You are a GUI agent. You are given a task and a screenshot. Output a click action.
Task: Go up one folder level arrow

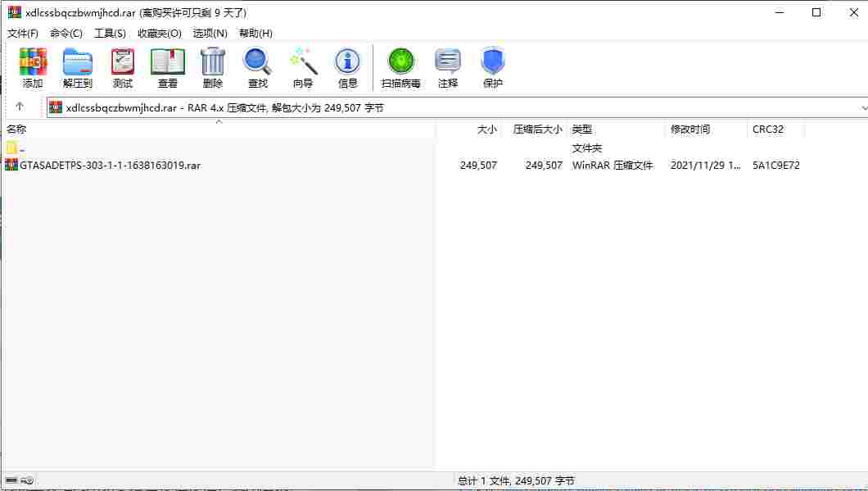(20, 107)
